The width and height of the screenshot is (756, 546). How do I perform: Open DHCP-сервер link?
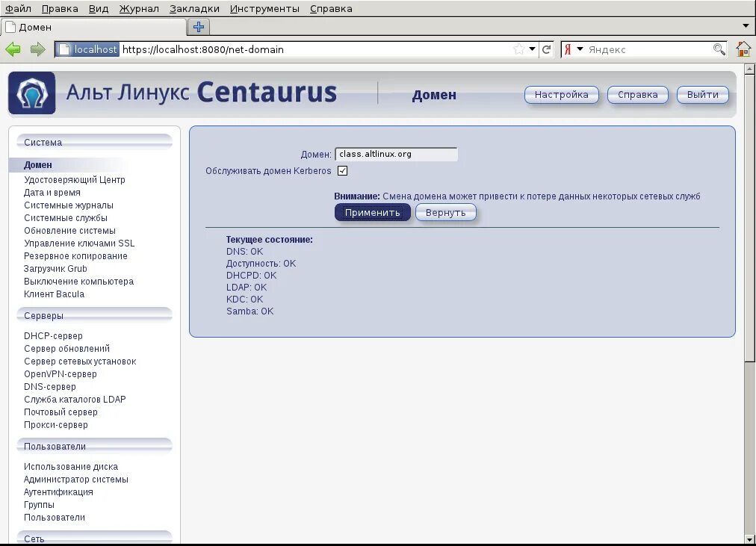[x=53, y=336]
